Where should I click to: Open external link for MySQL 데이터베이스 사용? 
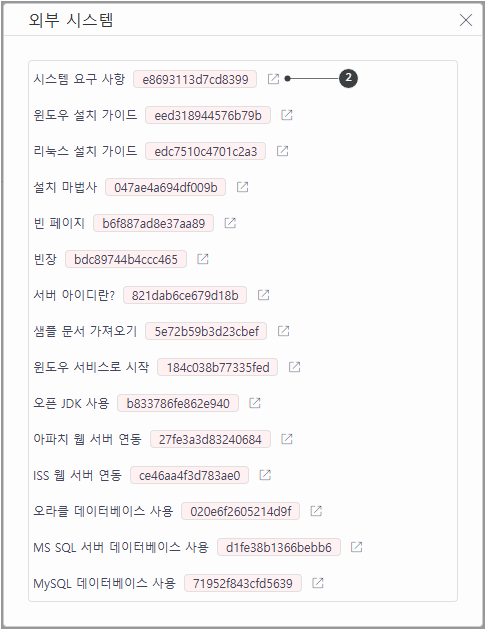tap(318, 583)
